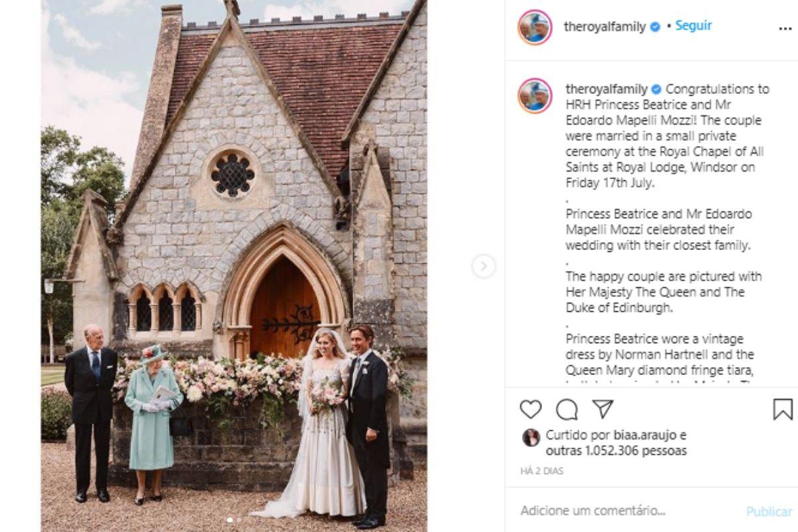The image size is (798, 532).
Task: Open theroyalfamily avatar in the post header
Action: coord(535,28)
